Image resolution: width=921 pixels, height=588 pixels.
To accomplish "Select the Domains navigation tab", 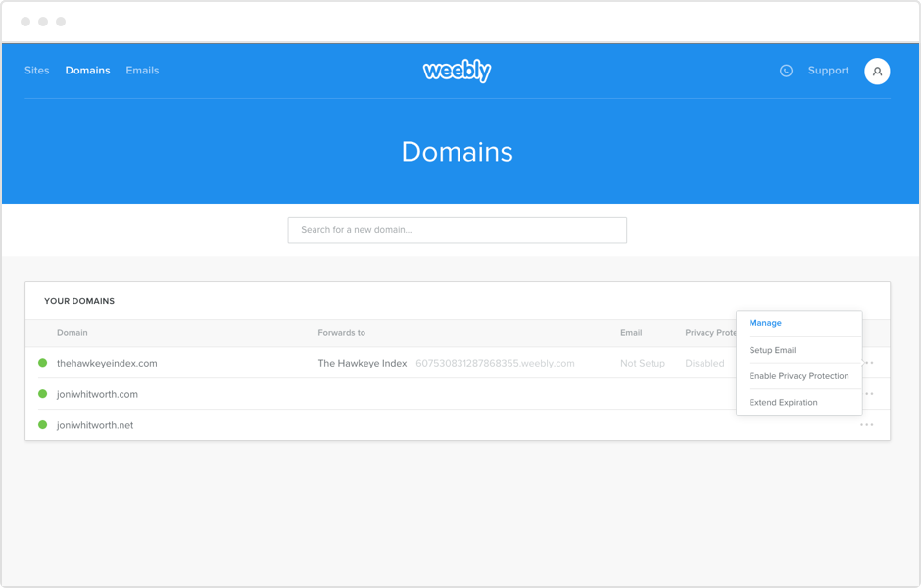I will (x=87, y=71).
